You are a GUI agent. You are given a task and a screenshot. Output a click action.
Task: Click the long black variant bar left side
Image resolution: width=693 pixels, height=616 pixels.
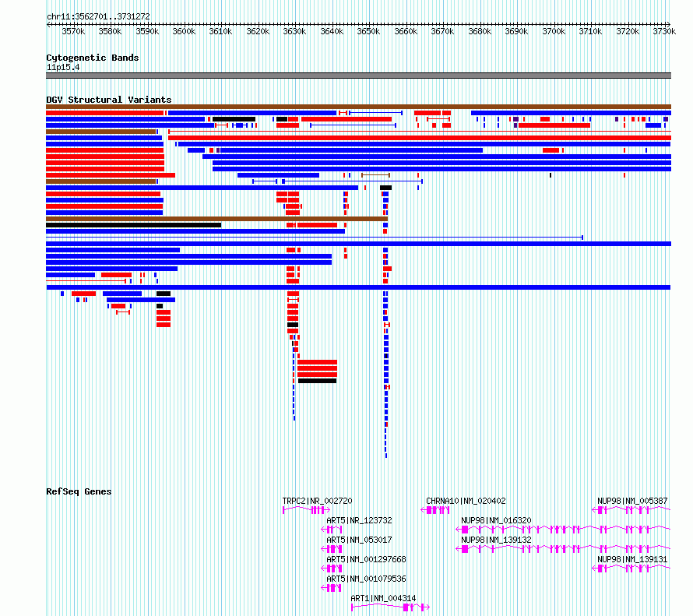[x=133, y=225]
